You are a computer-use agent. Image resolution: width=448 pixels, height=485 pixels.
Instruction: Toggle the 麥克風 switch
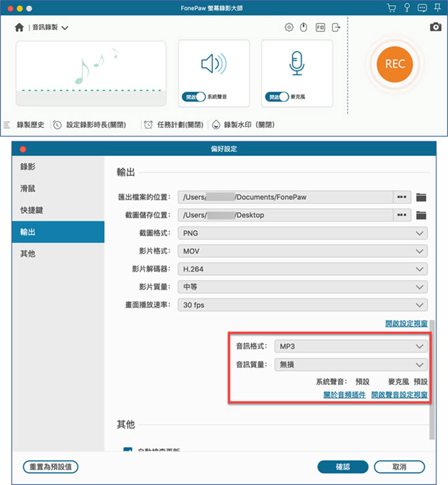(x=277, y=97)
